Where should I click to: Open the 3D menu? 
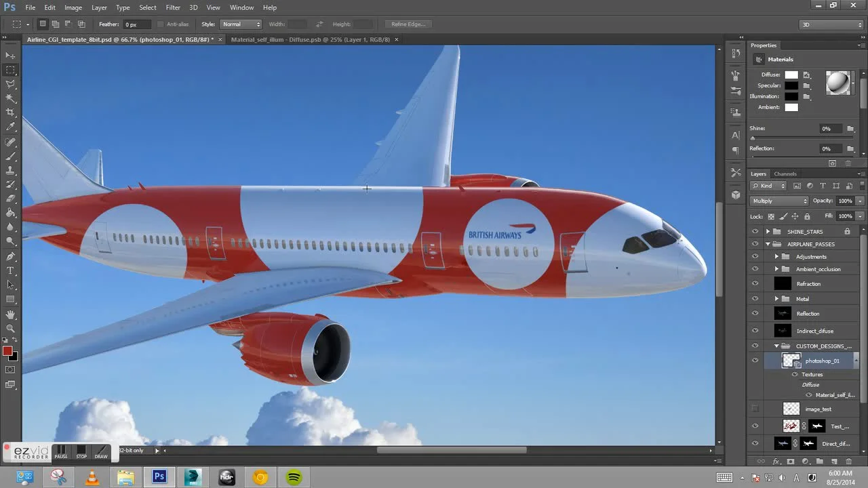(193, 7)
